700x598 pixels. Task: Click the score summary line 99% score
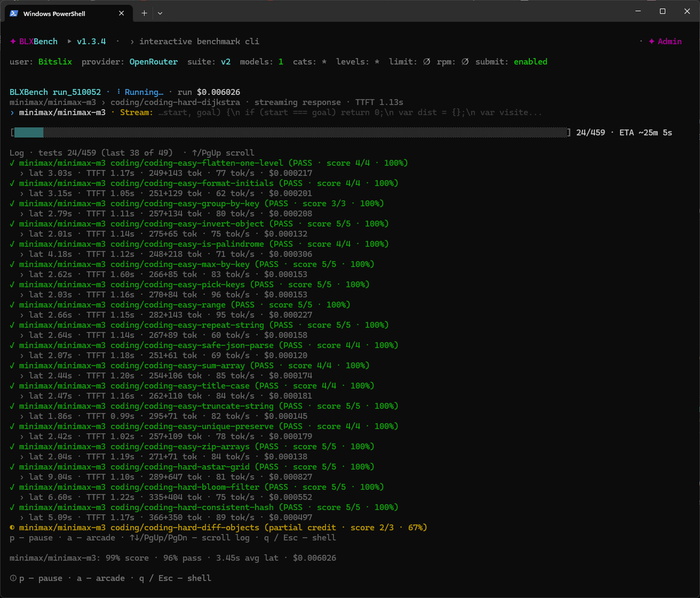173,558
